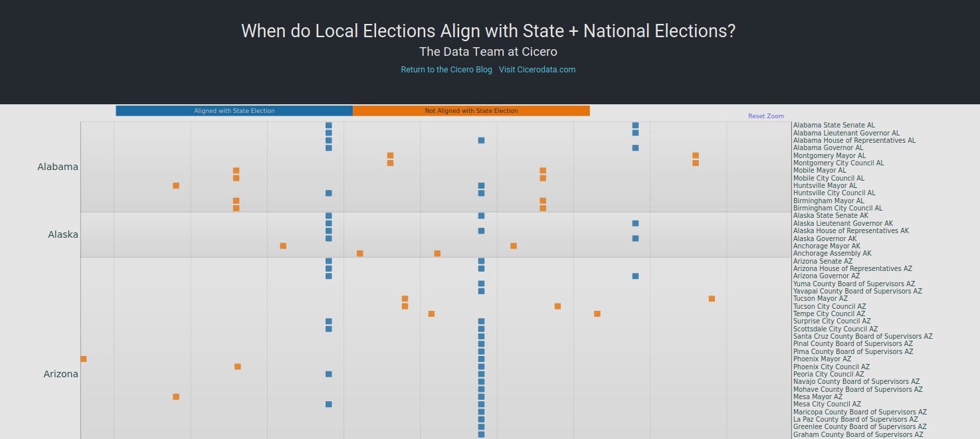Click the blue marker in the Alabama State Senate row
The width and height of the screenshot is (980, 439).
[328, 124]
